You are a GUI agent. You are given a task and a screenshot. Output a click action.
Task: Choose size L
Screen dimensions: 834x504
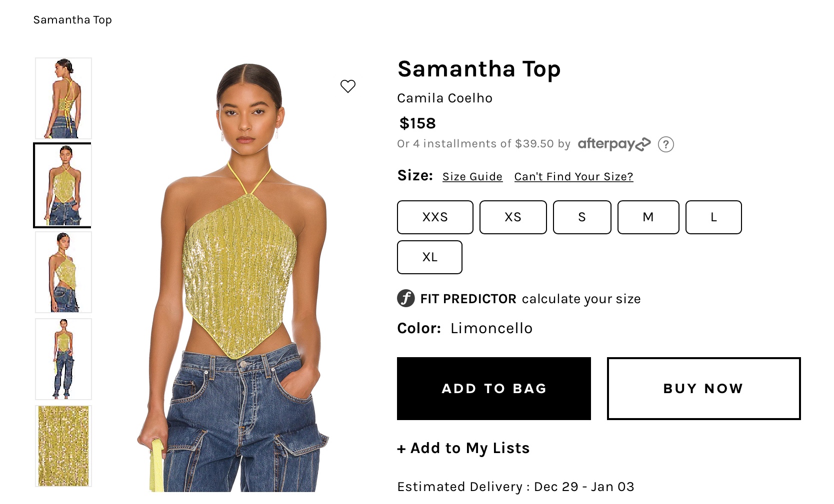(713, 217)
